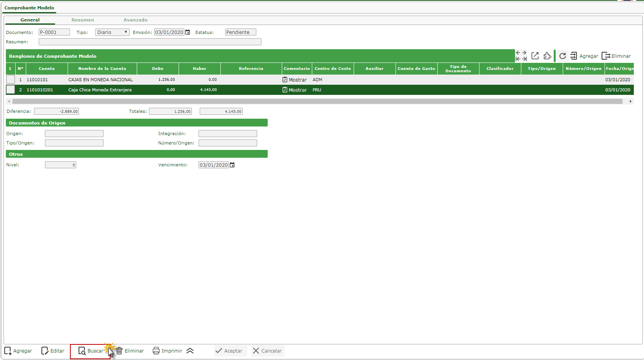
Task: Click the Cancelar button
Action: 267,351
